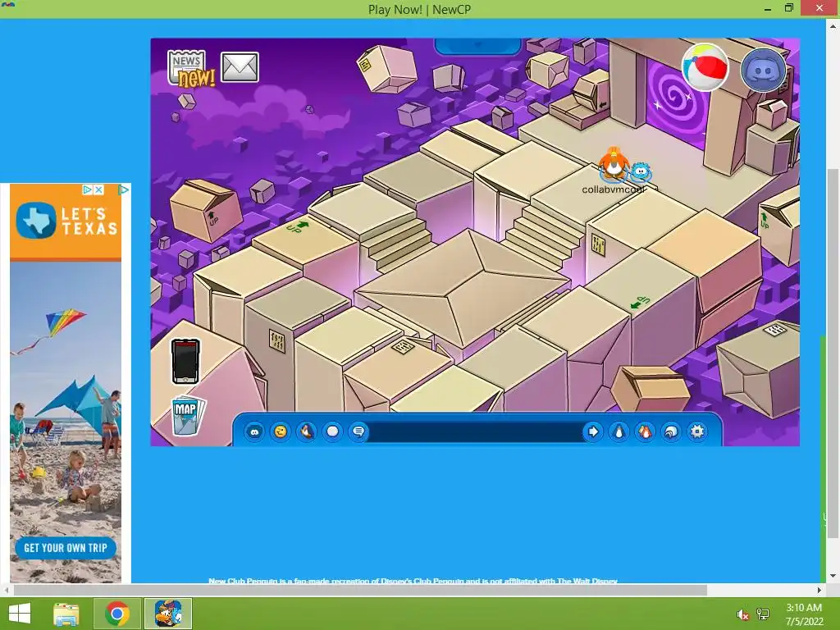Open NewCP app on taskbar
The image size is (840, 630).
pyautogui.click(x=167, y=614)
